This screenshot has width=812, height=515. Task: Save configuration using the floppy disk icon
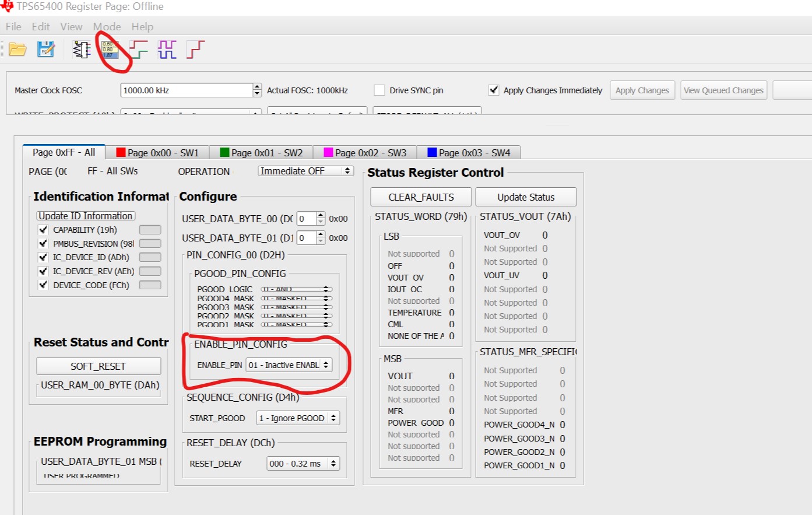(45, 50)
